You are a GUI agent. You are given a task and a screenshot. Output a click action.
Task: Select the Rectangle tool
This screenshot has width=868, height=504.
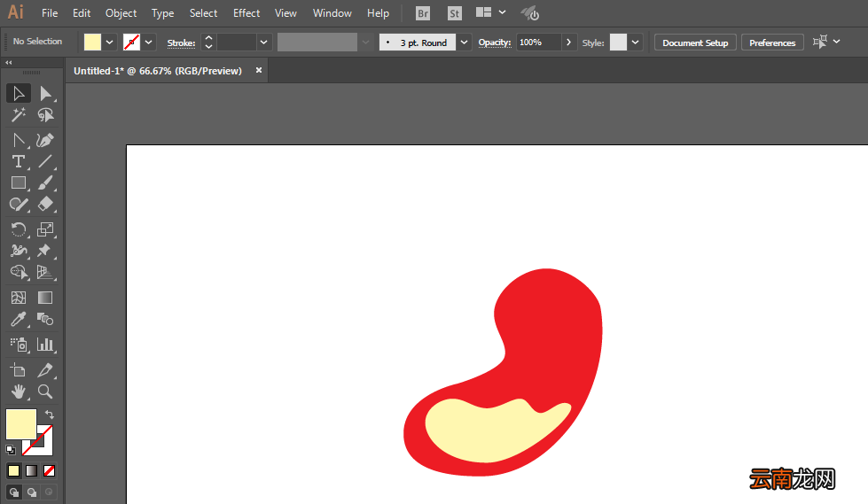pyautogui.click(x=19, y=182)
